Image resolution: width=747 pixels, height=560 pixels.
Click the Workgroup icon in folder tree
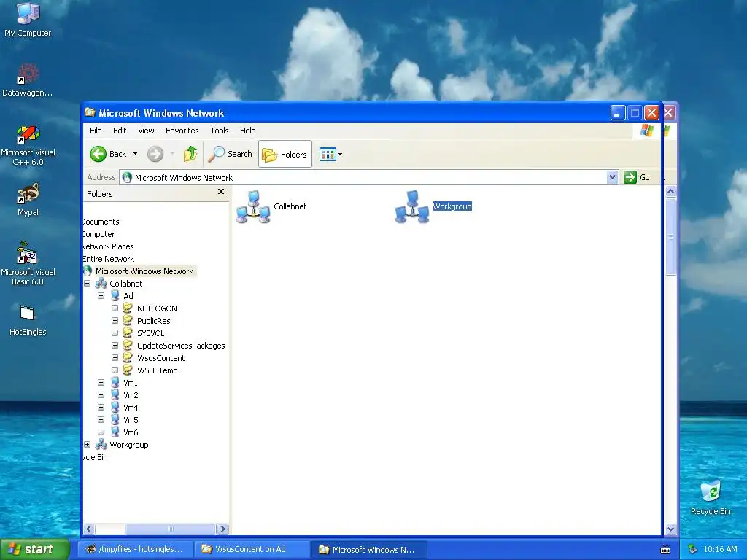[x=101, y=445]
